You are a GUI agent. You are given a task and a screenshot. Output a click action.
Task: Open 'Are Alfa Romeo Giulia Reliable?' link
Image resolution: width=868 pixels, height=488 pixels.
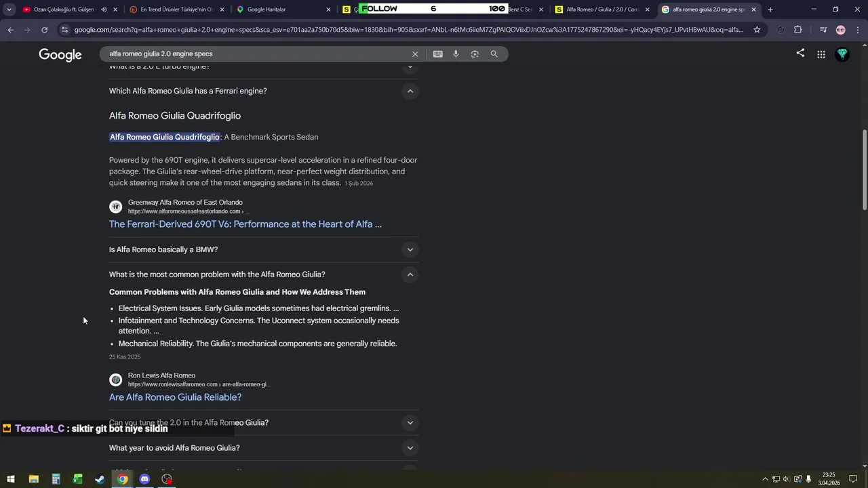point(175,397)
